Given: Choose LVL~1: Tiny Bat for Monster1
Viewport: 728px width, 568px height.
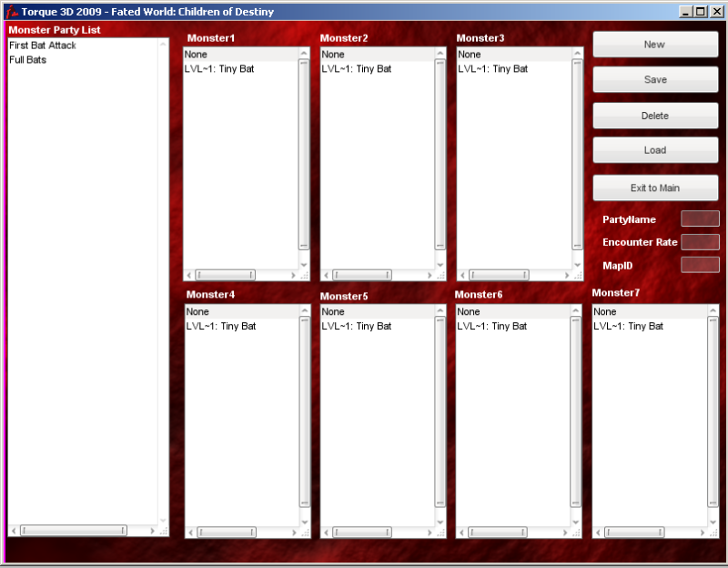Looking at the screenshot, I should click(219, 69).
